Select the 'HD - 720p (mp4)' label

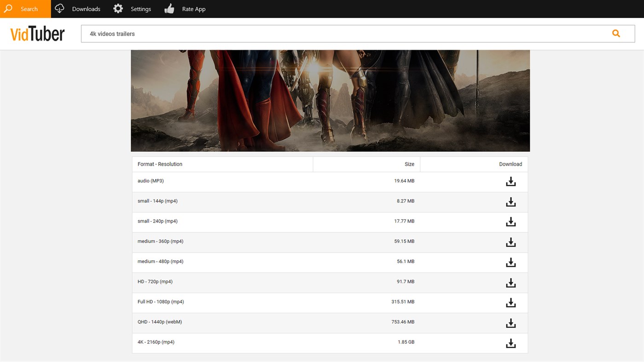[155, 282]
